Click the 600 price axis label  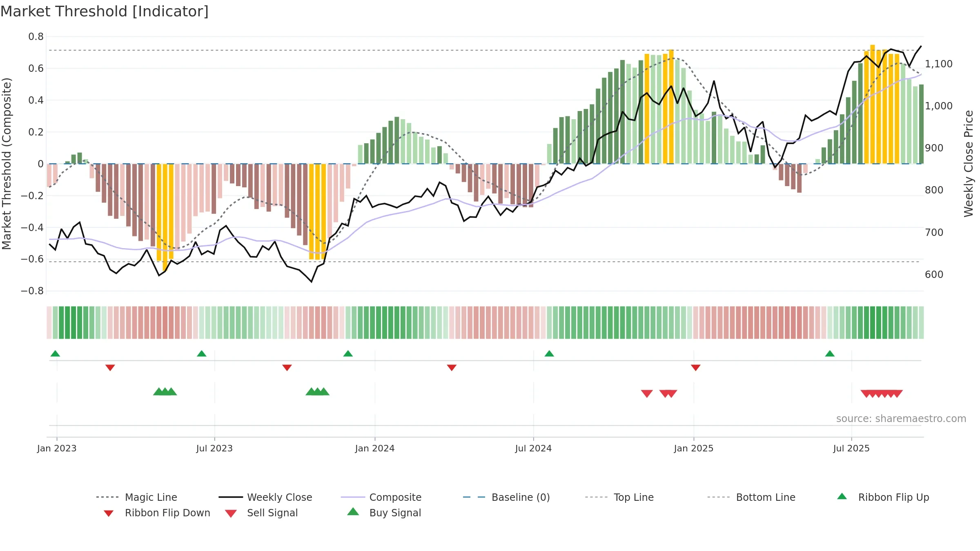(934, 275)
